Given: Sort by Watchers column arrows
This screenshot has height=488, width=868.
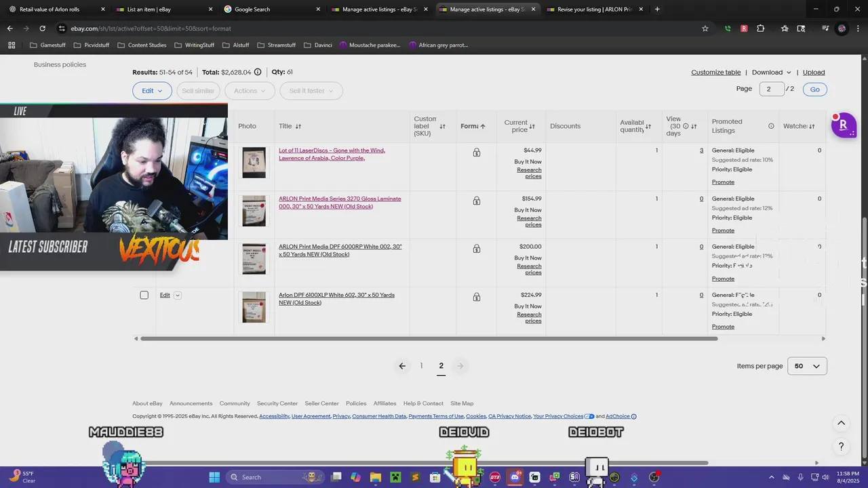Looking at the screenshot, I should coord(812,127).
